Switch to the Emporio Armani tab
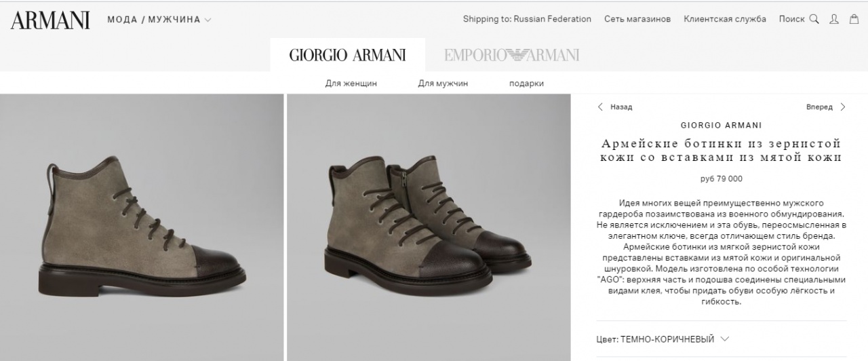This screenshot has width=868, height=361. click(x=512, y=55)
